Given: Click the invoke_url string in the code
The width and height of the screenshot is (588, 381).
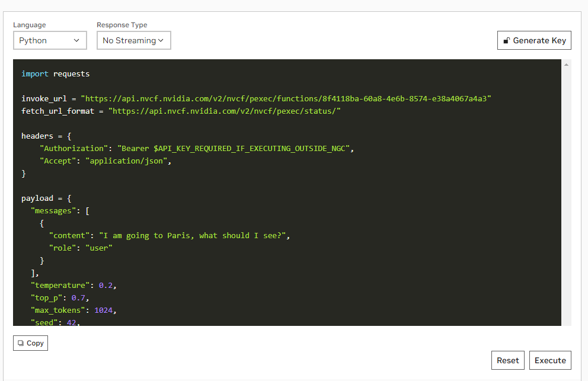Looking at the screenshot, I should pos(286,98).
